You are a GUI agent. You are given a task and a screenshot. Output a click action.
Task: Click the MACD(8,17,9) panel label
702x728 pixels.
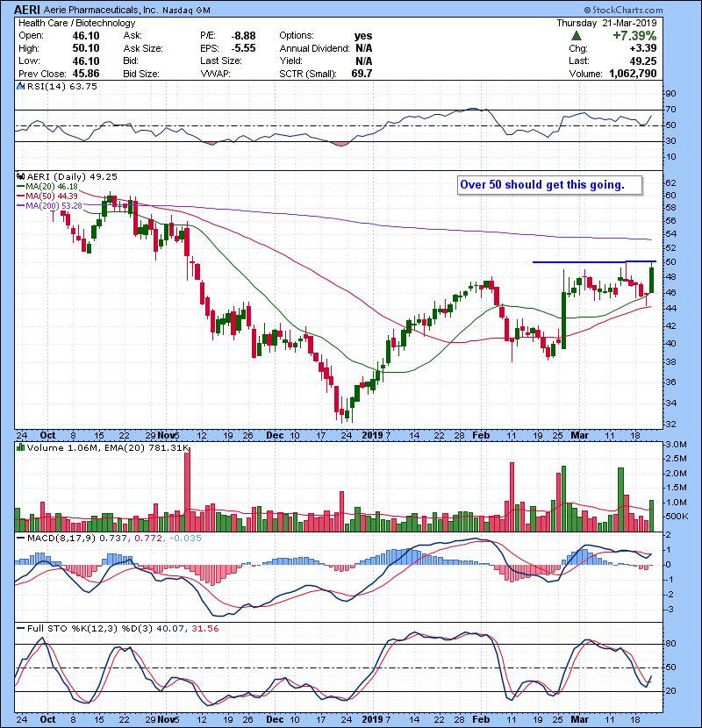[61, 539]
